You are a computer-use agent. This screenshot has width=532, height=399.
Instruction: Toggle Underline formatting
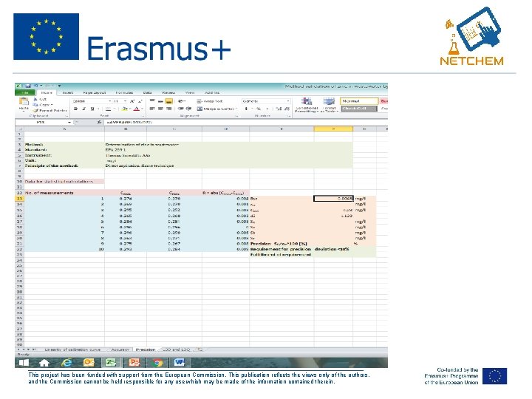(92, 109)
